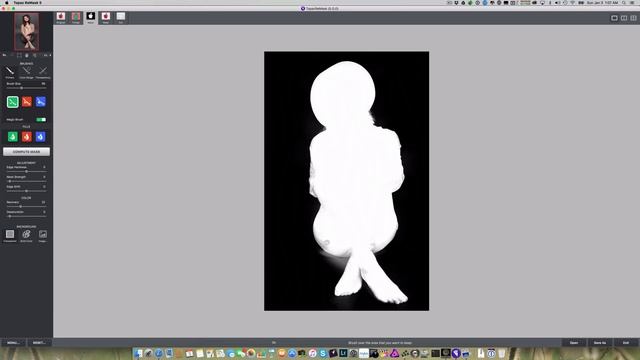640x360 pixels.
Task: Select the green fill bucket
Action: coord(13,137)
